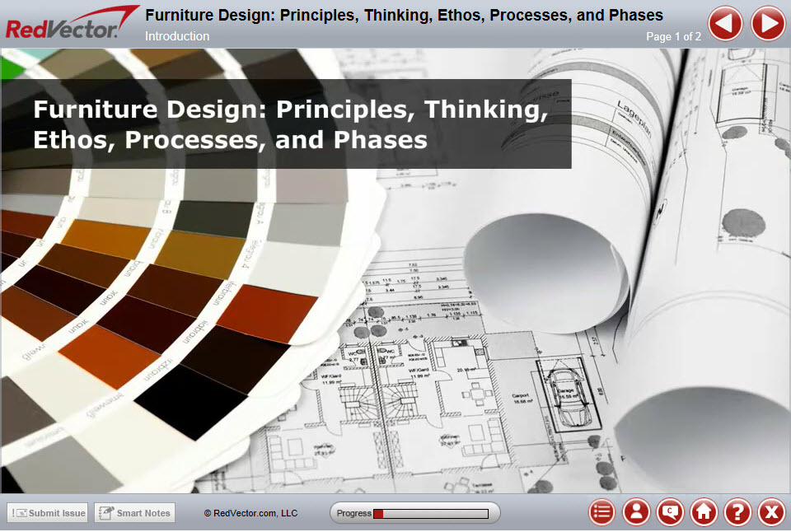Open Smart Notes
The height and width of the screenshot is (532, 791).
click(134, 513)
